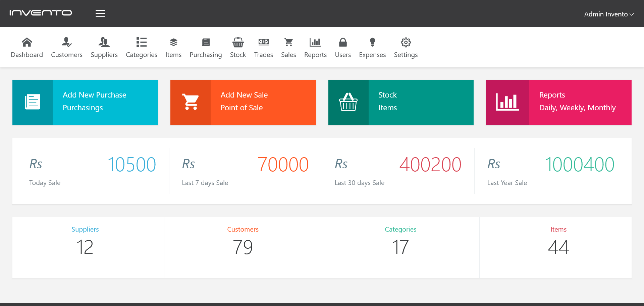This screenshot has width=644, height=306.
Task: Open the Add New Sale Point of Sale tile
Action: [243, 102]
